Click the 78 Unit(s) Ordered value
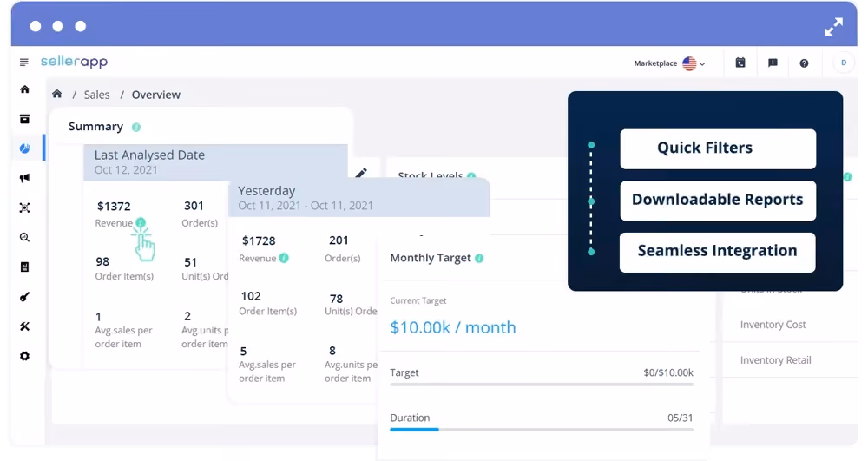 pos(336,299)
